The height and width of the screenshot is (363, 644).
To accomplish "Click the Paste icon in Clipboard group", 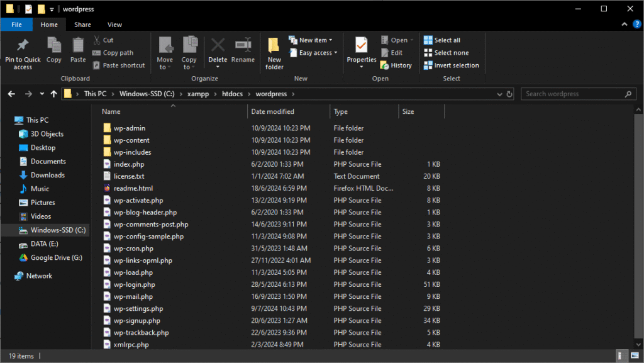I will coord(78,47).
